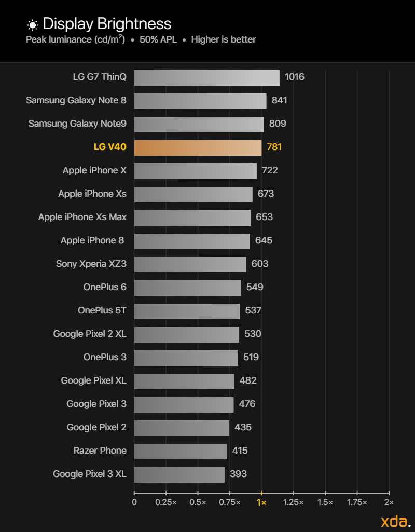Click the Sony Xperia XZ3 bar
The image size is (415, 532).
190,265
